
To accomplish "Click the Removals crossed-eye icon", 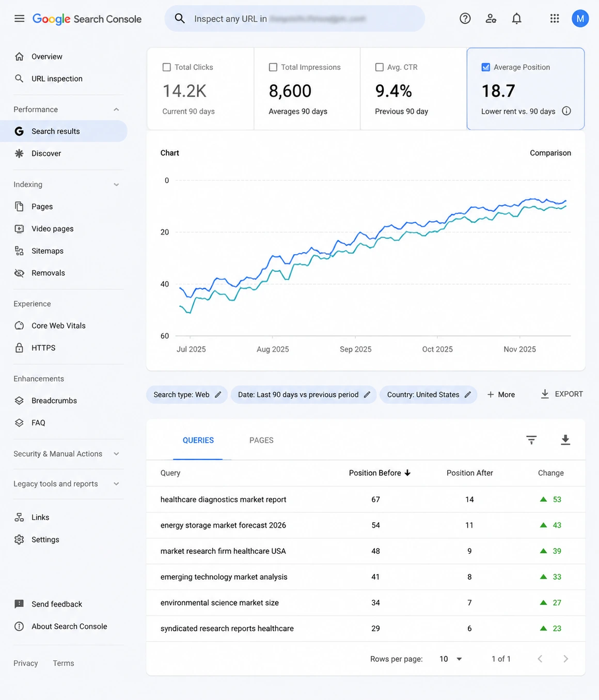I will 19,273.
